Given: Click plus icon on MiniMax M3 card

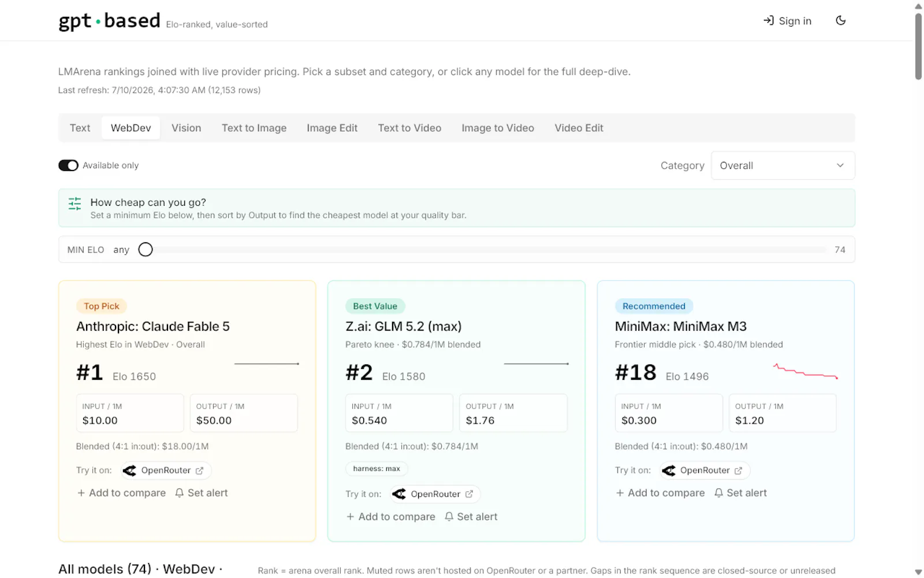Looking at the screenshot, I should click(x=620, y=493).
